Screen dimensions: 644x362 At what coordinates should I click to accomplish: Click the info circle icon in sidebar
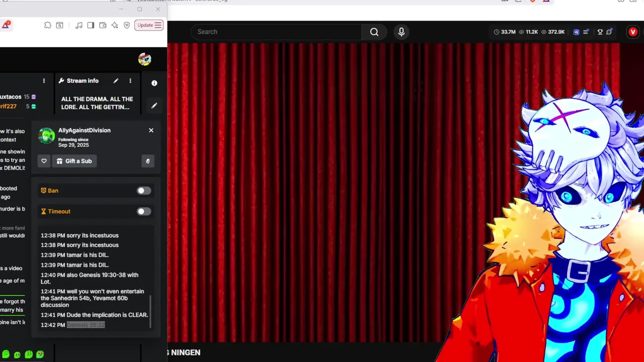(x=154, y=83)
